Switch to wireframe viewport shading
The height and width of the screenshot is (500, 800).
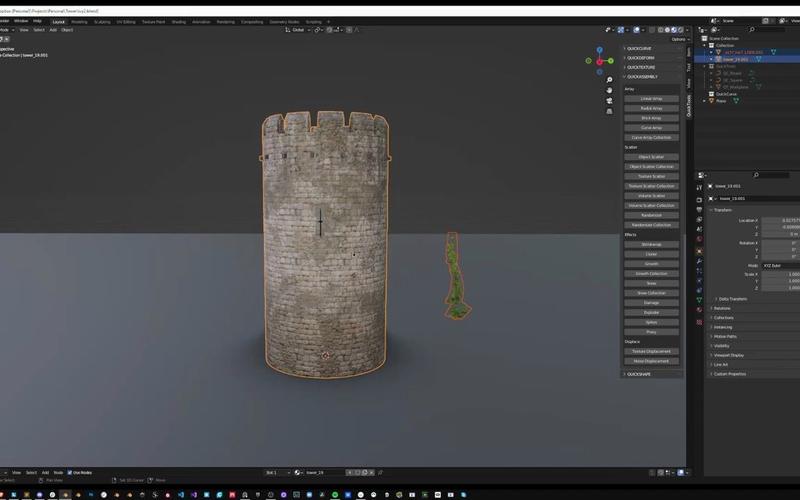(x=661, y=30)
